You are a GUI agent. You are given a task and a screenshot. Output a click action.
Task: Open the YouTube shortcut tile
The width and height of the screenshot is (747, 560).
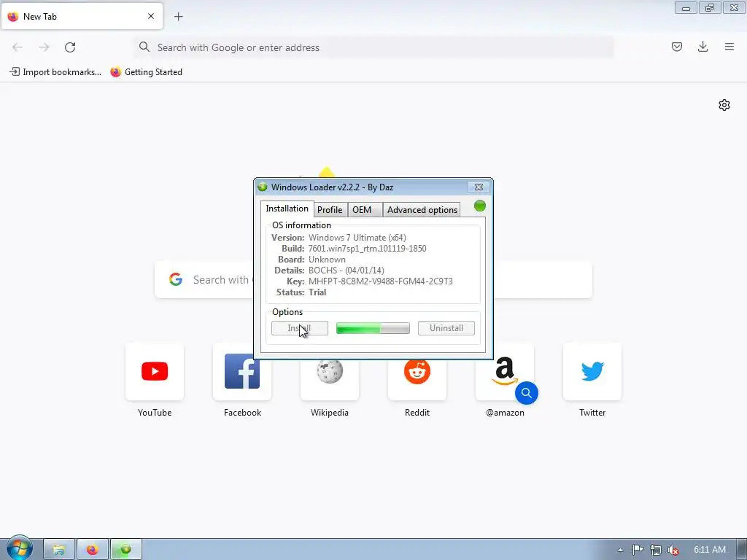[155, 371]
